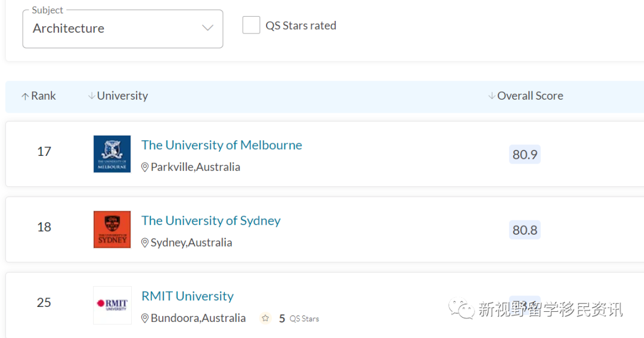Click the Sydney, Australia location text

191,242
